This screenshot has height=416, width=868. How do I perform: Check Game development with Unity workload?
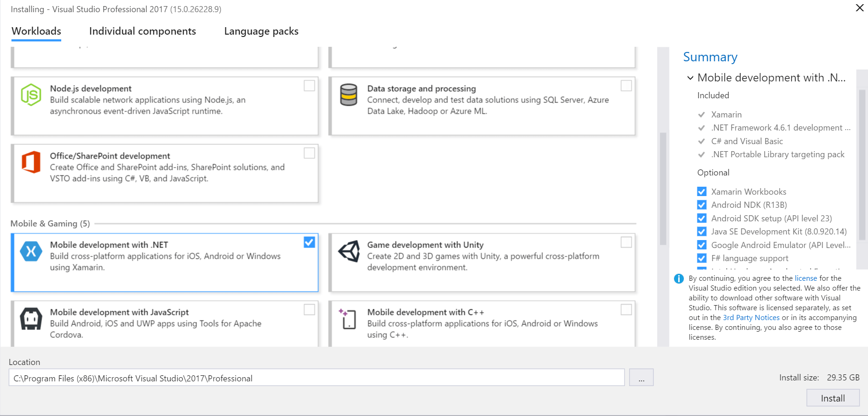(x=626, y=242)
